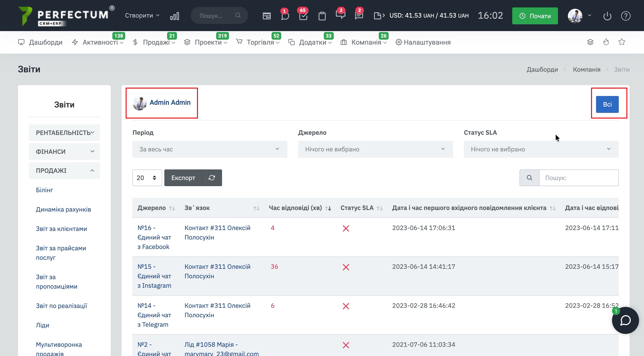The width and height of the screenshot is (644, 356).
Task: Click the bar chart statistics icon
Action: 175,16
